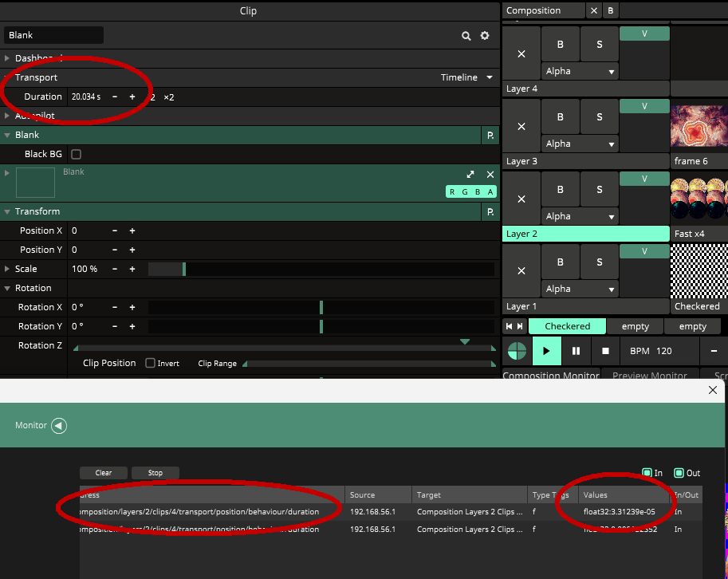The image size is (728, 579).
Task: Enable the Black BG checkbox
Action: tap(76, 154)
